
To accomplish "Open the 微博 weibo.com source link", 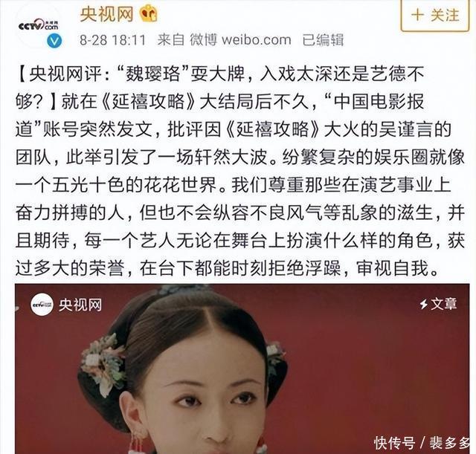I will click(x=240, y=40).
